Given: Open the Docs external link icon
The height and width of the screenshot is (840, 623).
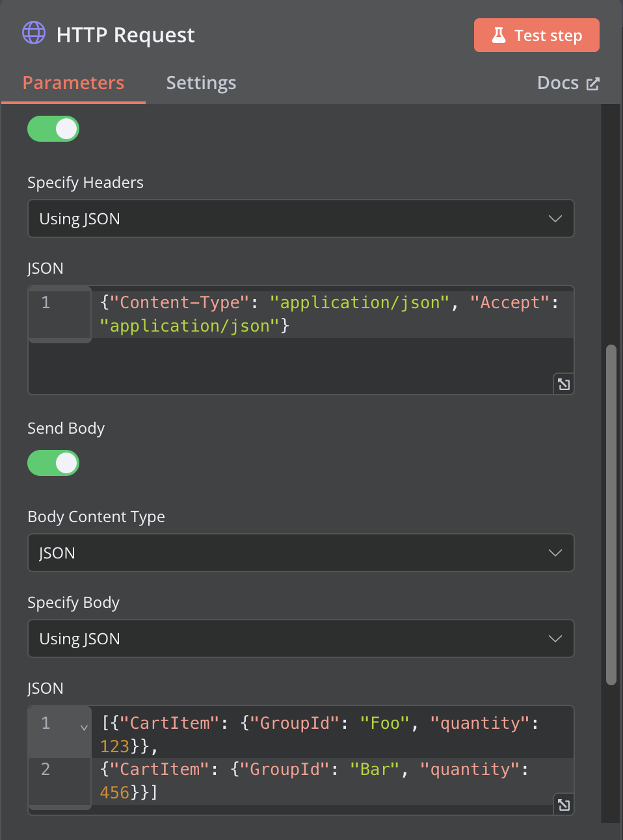Looking at the screenshot, I should [592, 83].
